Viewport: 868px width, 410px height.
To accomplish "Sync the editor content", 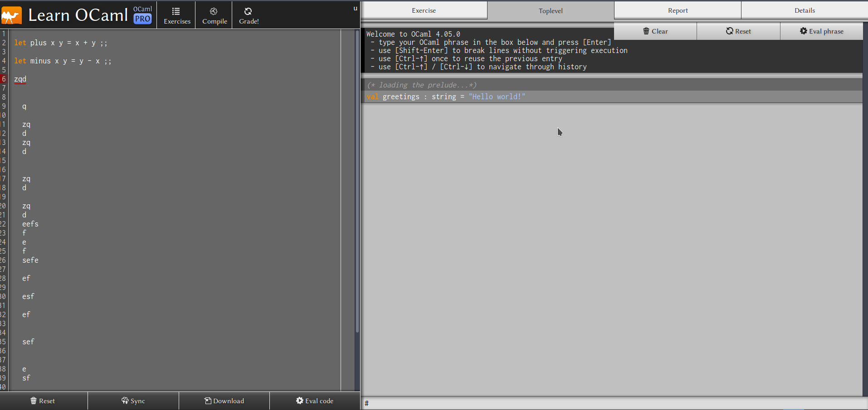I will (133, 401).
